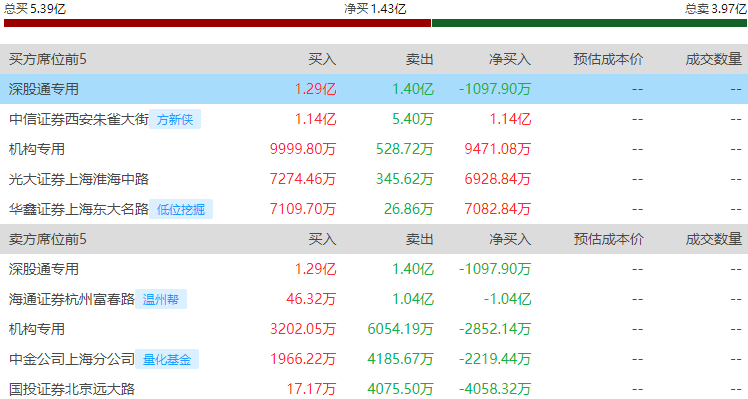Click the 买方席位前5 section header
This screenshot has height=399, width=748.
[x=48, y=59]
